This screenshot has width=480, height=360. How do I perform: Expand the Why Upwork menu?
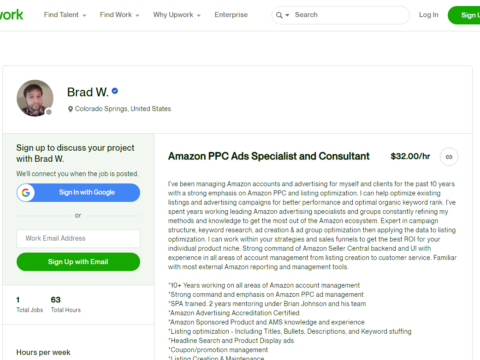point(177,15)
